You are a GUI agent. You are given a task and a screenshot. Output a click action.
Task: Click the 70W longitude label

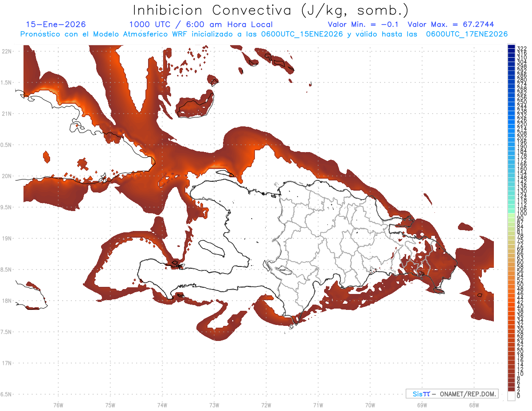click(370, 405)
